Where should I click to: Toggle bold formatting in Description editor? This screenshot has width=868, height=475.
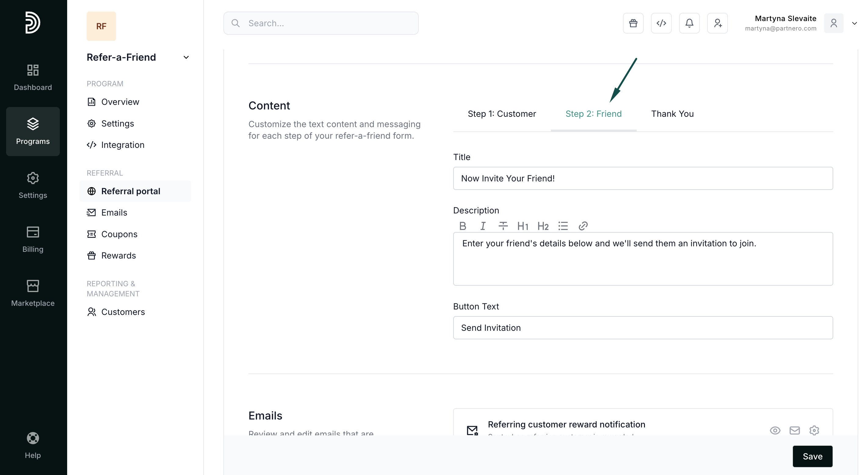[x=463, y=226]
